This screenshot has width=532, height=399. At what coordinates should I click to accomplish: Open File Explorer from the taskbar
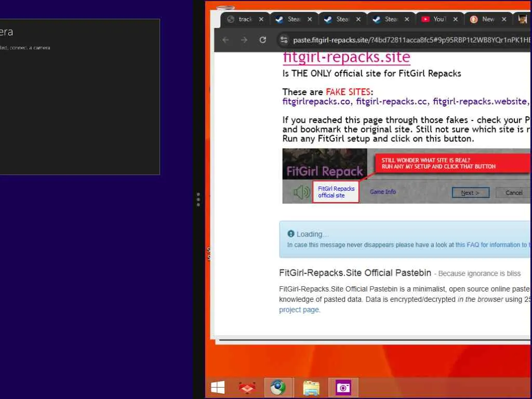pos(311,387)
